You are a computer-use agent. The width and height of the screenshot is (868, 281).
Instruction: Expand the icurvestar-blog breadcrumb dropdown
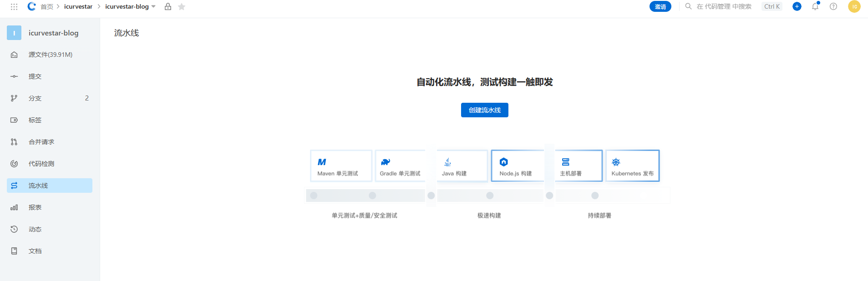coord(153,7)
